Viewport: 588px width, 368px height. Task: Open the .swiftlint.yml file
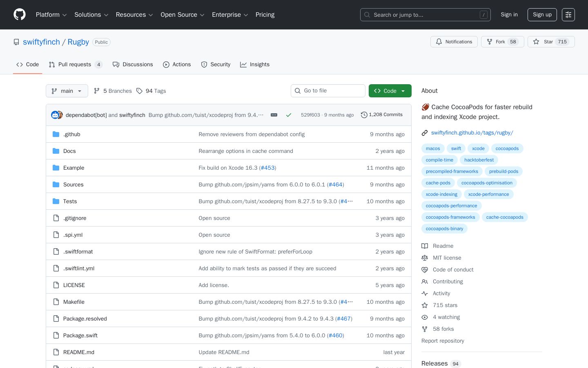click(79, 268)
